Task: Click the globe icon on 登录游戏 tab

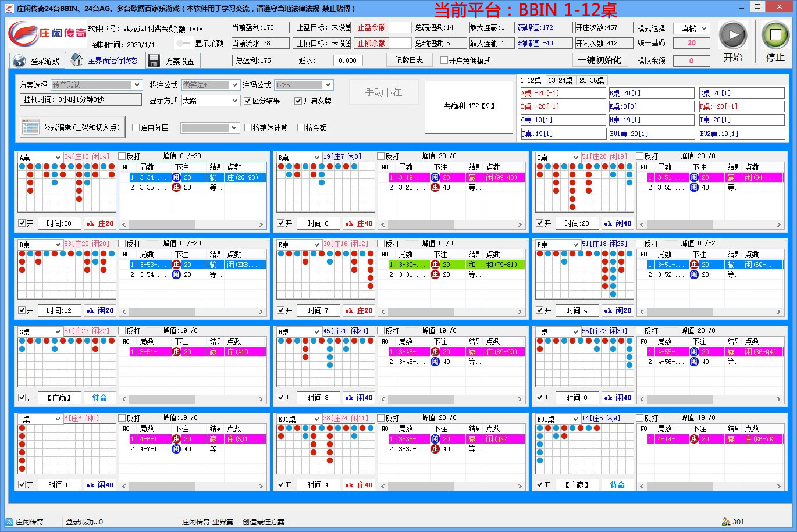Action: [x=19, y=61]
